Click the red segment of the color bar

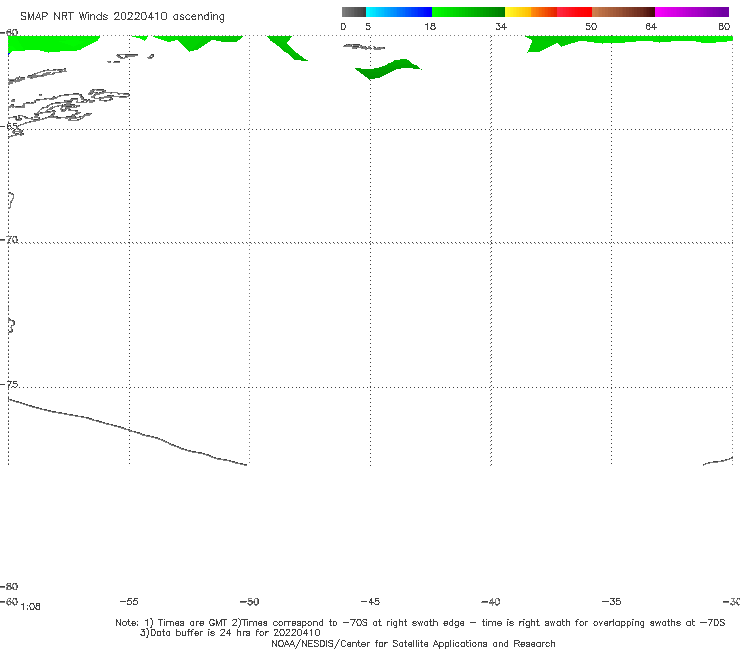point(574,12)
